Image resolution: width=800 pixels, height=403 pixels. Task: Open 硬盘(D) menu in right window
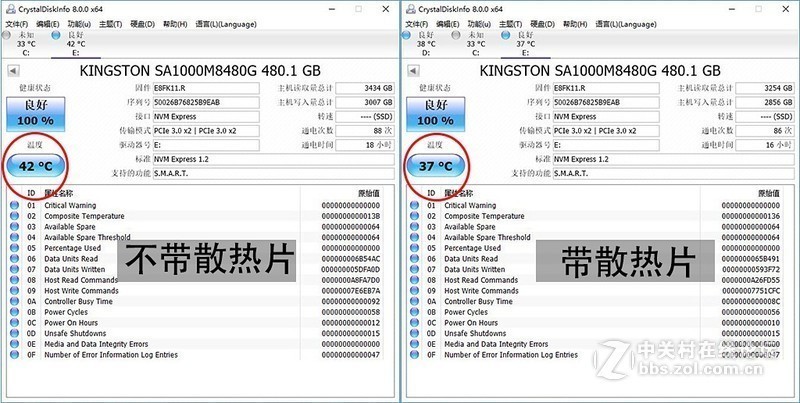point(542,24)
